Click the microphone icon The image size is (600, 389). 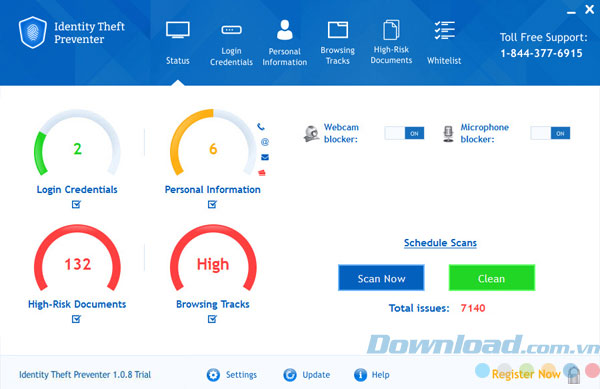coord(448,134)
